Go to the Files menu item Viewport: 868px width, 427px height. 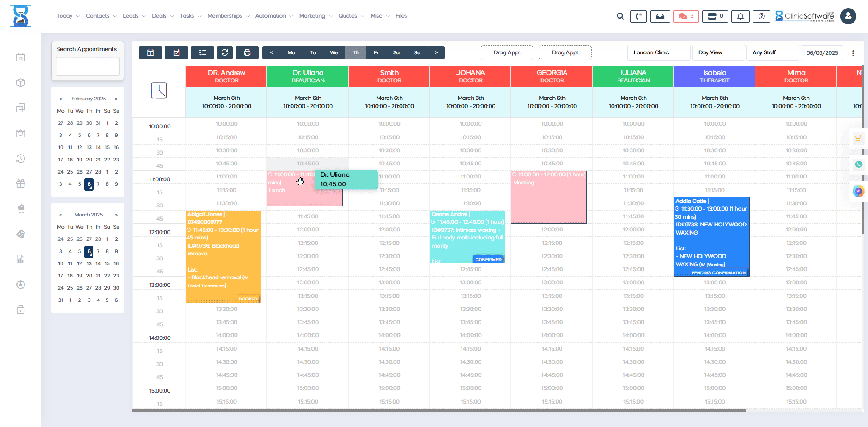click(401, 16)
